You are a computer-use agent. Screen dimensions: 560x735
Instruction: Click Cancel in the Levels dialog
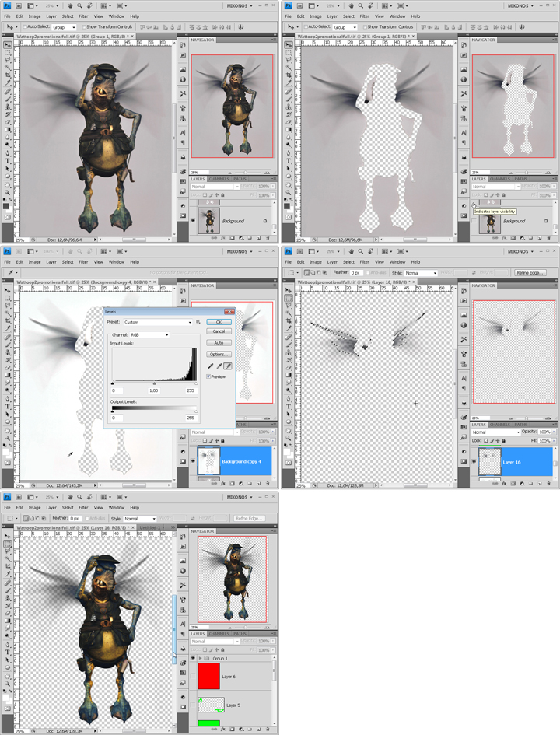[219, 331]
